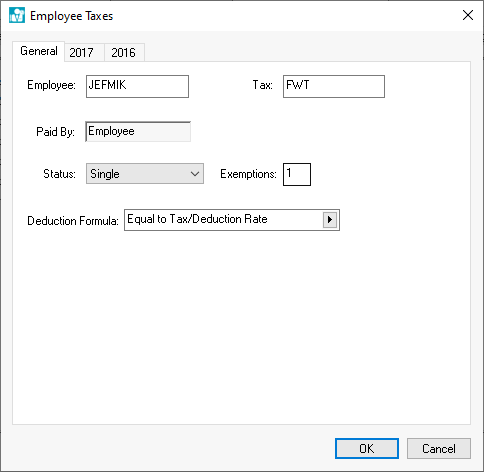Expand the Deduction Formula arrow button

tap(330, 220)
